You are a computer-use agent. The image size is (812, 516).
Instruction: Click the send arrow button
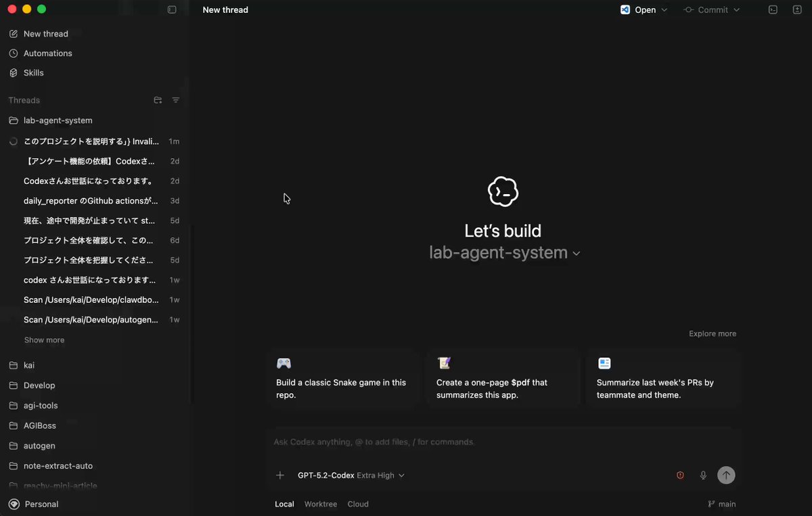[x=726, y=475]
